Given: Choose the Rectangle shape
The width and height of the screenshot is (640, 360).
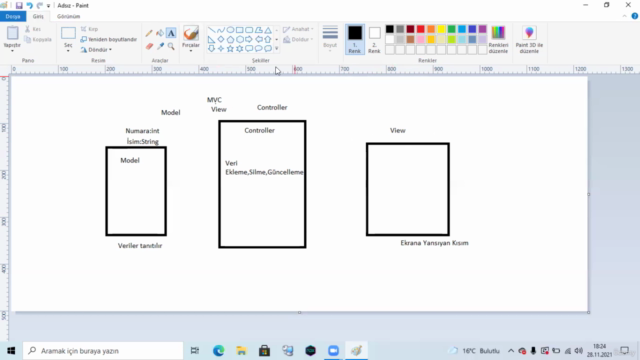Looking at the screenshot, I should 240,30.
